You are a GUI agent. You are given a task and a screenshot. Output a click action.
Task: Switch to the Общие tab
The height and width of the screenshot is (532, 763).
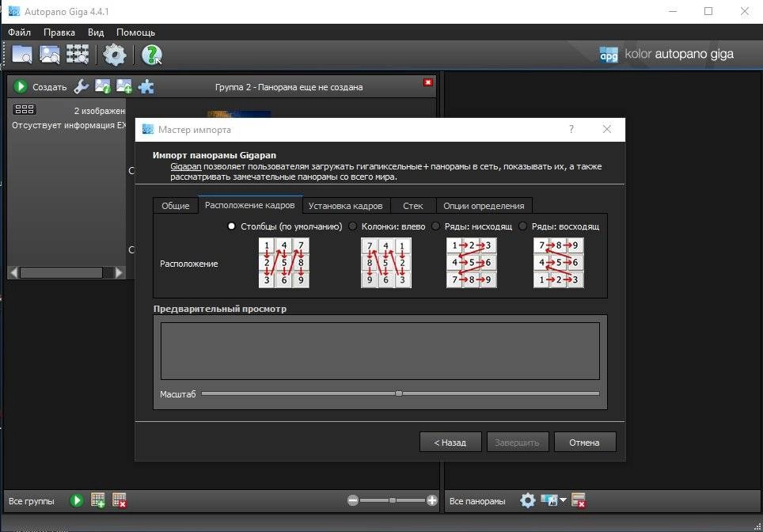pyautogui.click(x=175, y=205)
